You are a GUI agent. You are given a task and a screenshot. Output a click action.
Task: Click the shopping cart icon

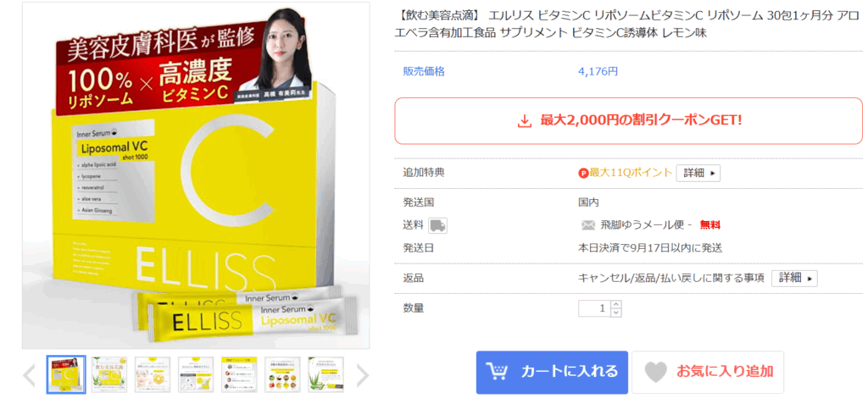(497, 371)
